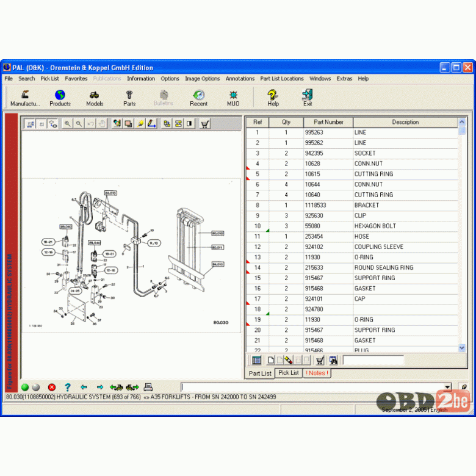Select part number 995263 LINE row

point(352,132)
